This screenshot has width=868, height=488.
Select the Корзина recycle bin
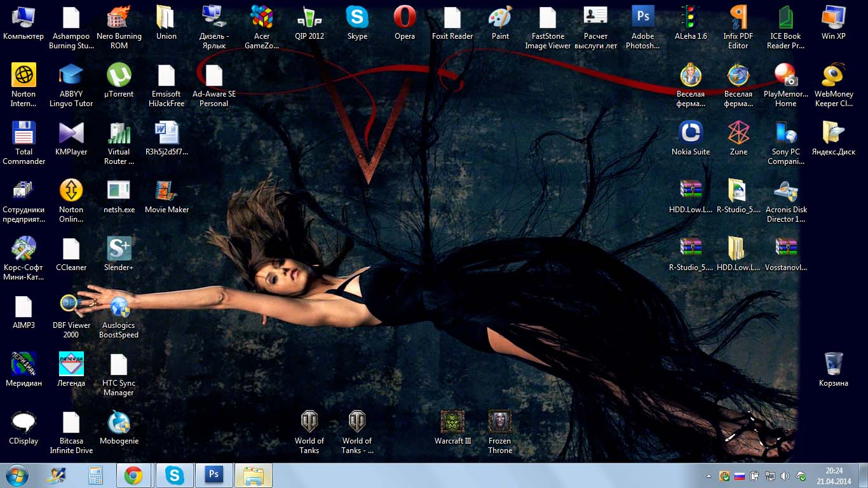pos(834,364)
